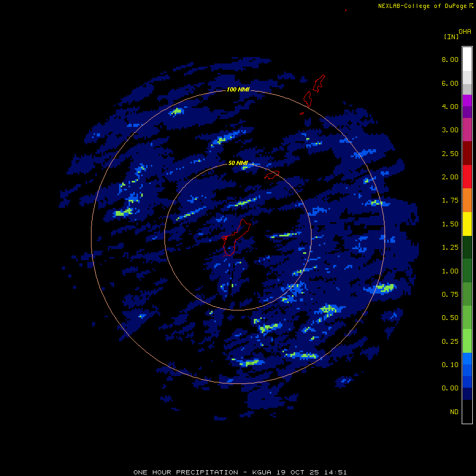The image size is (476, 476).
Task: Select the 2.50 legend value
Action: (450, 153)
